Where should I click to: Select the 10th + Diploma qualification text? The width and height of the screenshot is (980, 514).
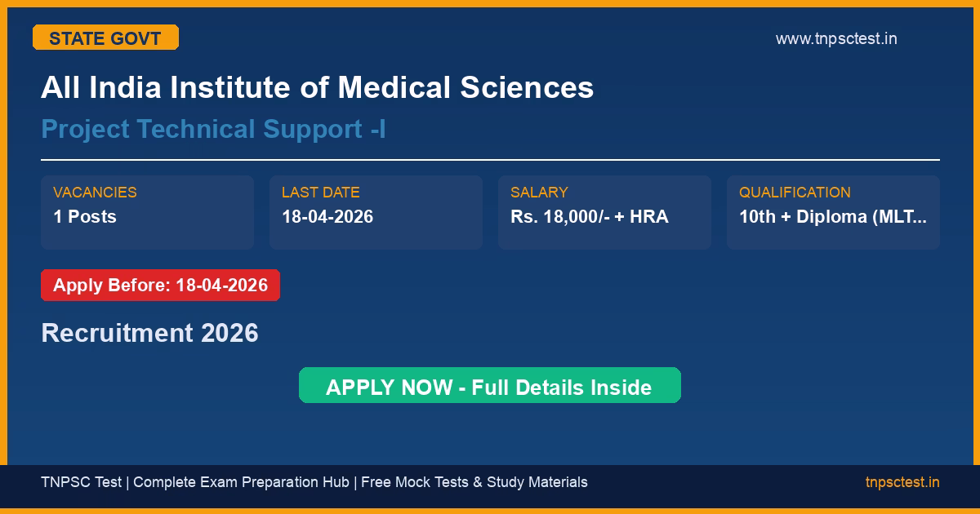(x=832, y=216)
